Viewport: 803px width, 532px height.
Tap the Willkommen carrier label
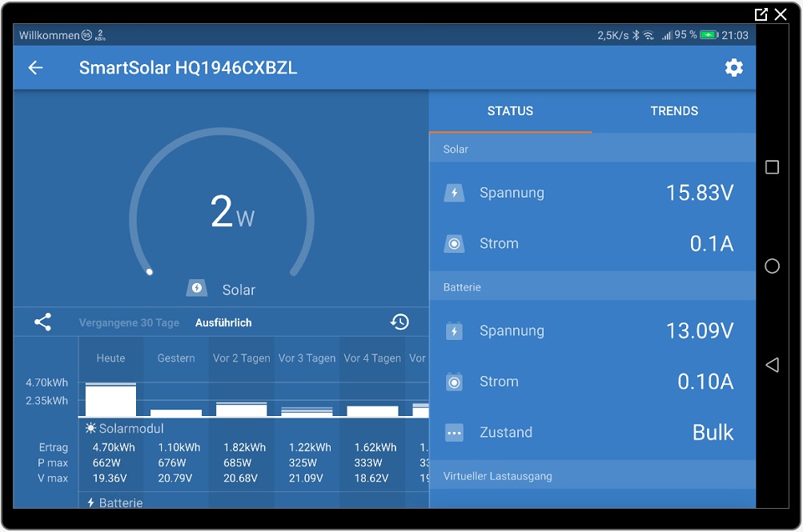click(x=49, y=35)
